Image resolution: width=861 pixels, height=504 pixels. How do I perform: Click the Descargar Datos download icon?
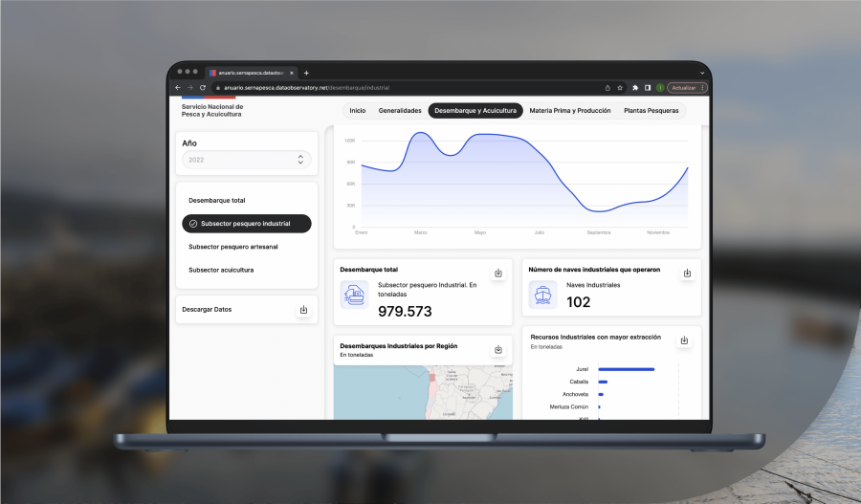(303, 309)
